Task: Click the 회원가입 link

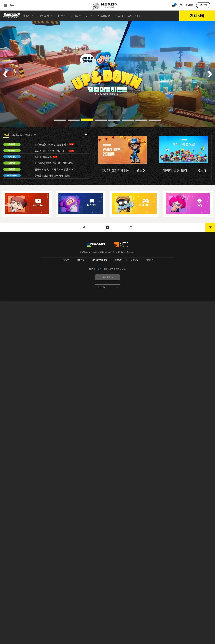Action: 190,5
